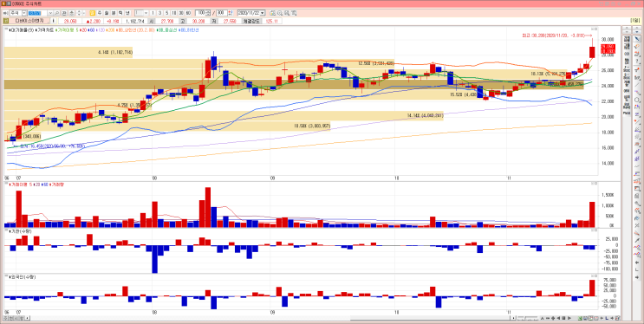Click the '[일]' label at top right
The height and width of the screenshot is (324, 644).
635,21
